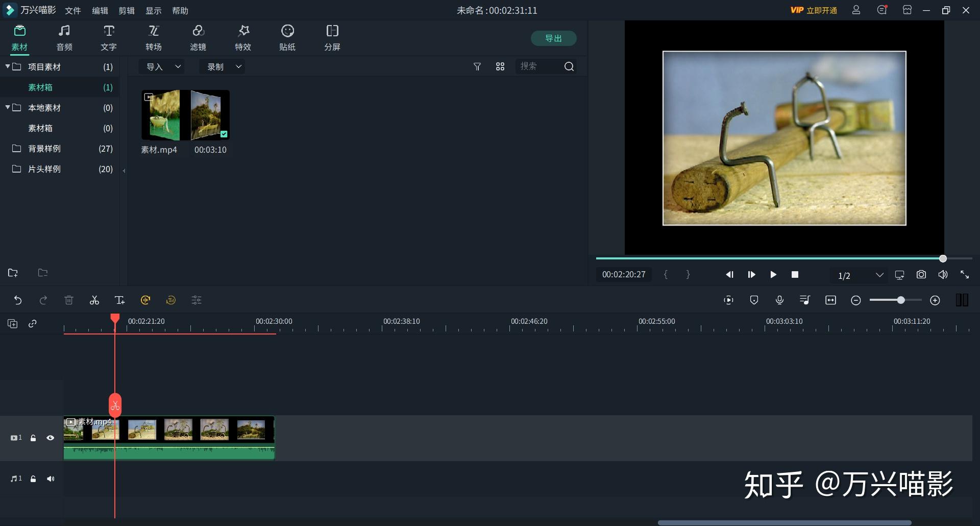Zoom out timeline with minus icon
The height and width of the screenshot is (526, 980).
[x=856, y=300]
